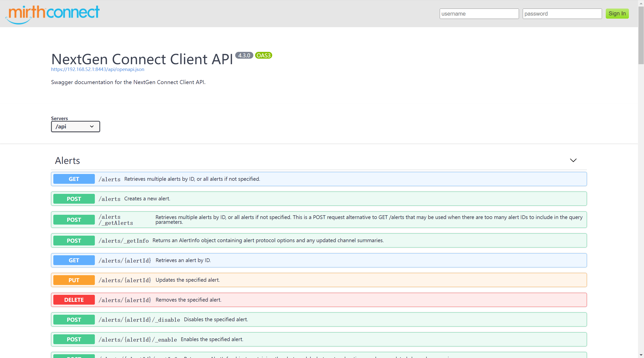644x358 pixels.
Task: Click the OAS3 badge
Action: tap(263, 55)
